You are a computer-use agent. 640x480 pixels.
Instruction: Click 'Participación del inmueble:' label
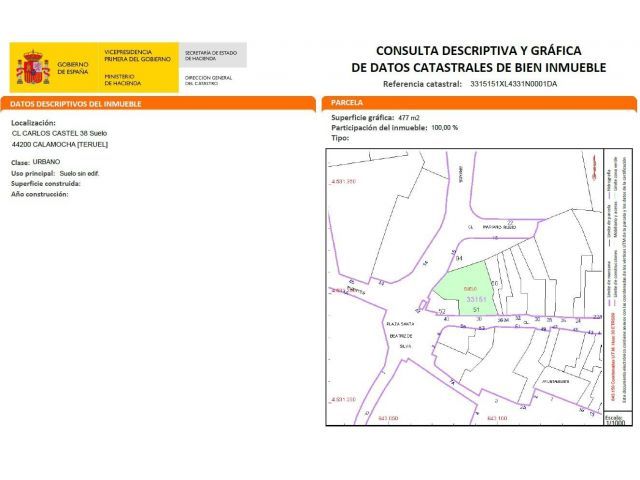[x=379, y=128]
